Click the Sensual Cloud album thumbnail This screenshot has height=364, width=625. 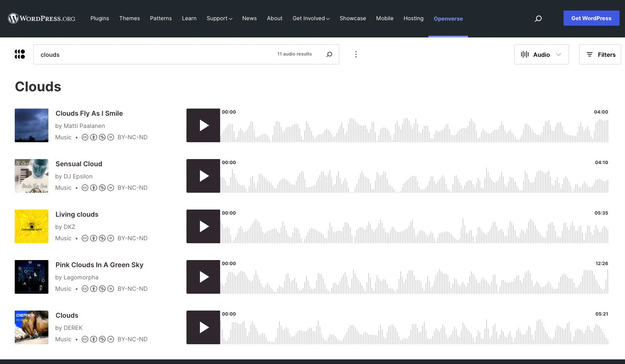tap(32, 176)
